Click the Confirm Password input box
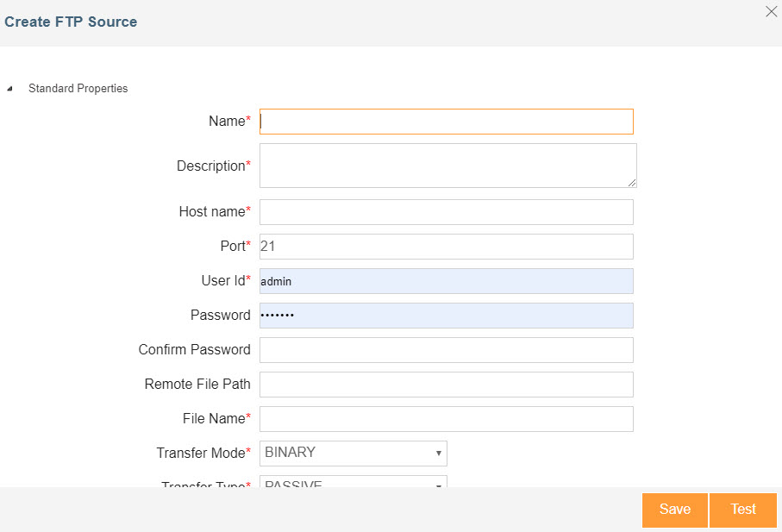Image resolution: width=782 pixels, height=532 pixels. [x=446, y=350]
